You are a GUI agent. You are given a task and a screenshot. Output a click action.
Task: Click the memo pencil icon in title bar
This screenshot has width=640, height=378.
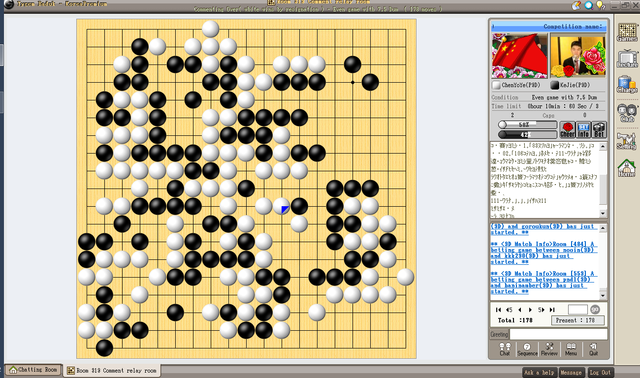pos(576,5)
